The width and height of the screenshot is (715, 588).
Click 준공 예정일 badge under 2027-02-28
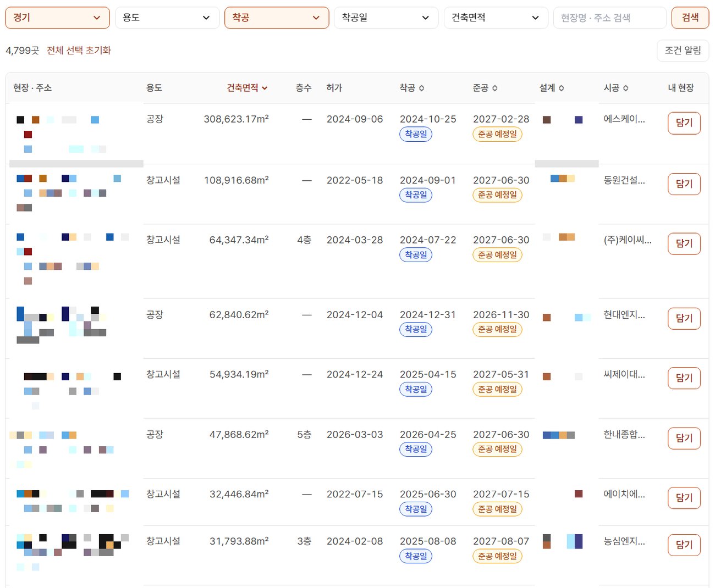pos(497,134)
